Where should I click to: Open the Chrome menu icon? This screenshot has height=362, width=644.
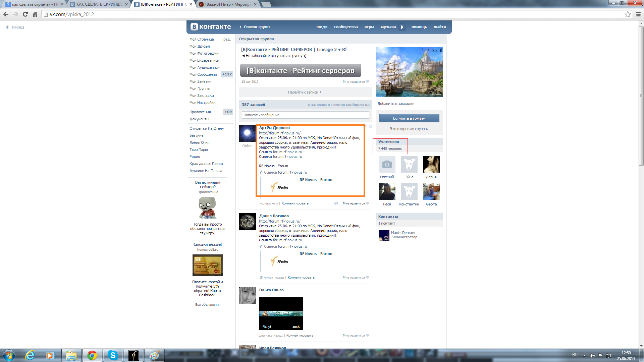(638, 14)
